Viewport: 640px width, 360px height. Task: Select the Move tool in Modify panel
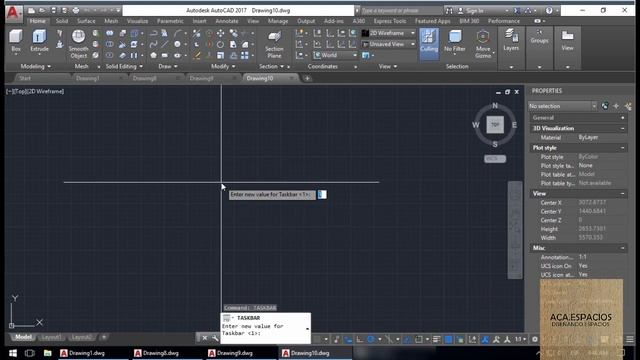coord(220,33)
